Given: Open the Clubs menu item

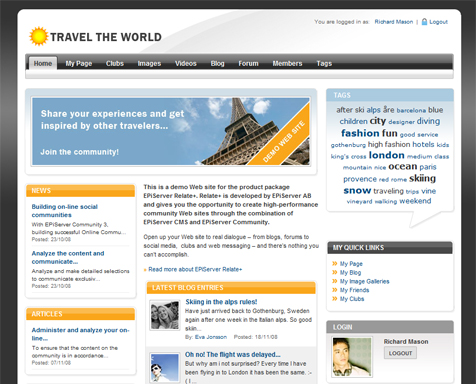Looking at the screenshot, I should click(x=115, y=63).
